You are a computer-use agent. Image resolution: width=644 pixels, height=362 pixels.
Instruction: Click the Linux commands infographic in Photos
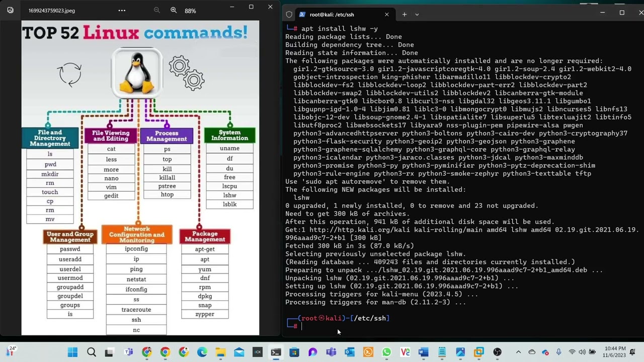140,178
